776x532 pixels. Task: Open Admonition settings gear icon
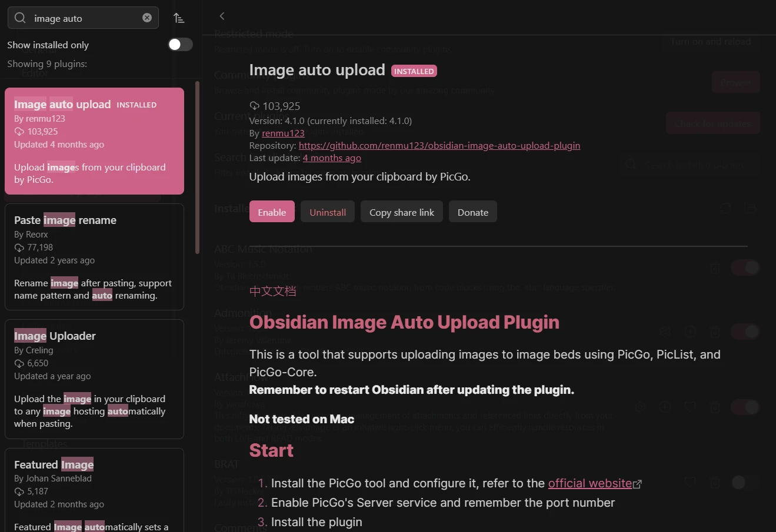coord(665,332)
